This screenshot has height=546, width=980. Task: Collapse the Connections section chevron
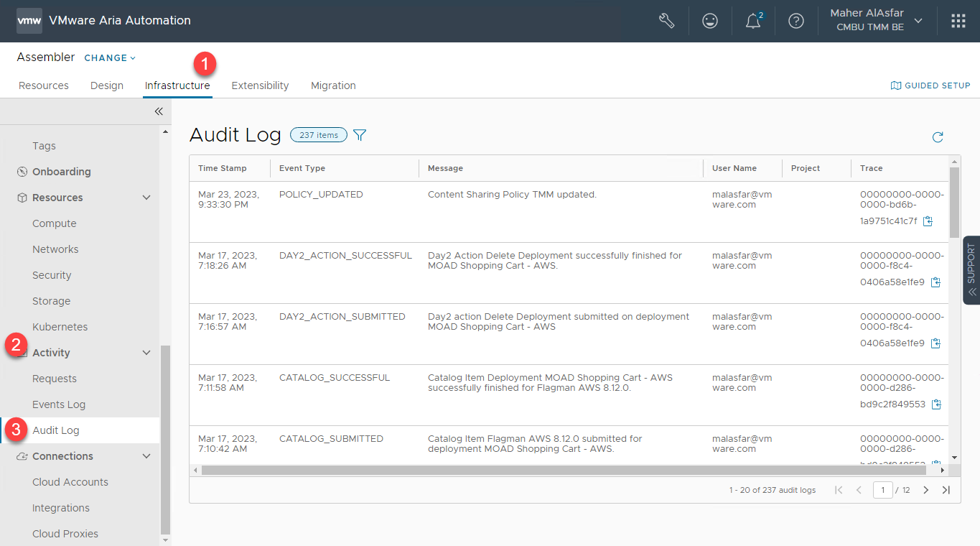(146, 456)
